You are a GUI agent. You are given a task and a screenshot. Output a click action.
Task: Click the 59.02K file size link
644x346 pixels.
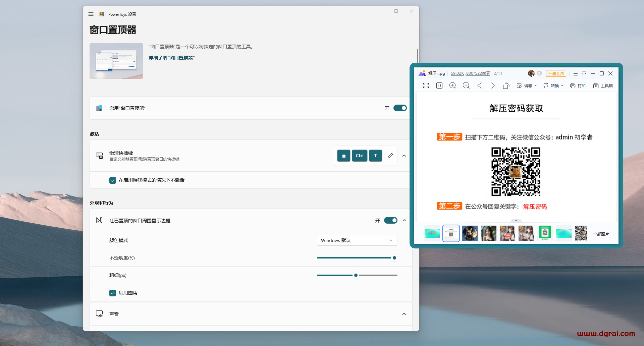(x=457, y=73)
